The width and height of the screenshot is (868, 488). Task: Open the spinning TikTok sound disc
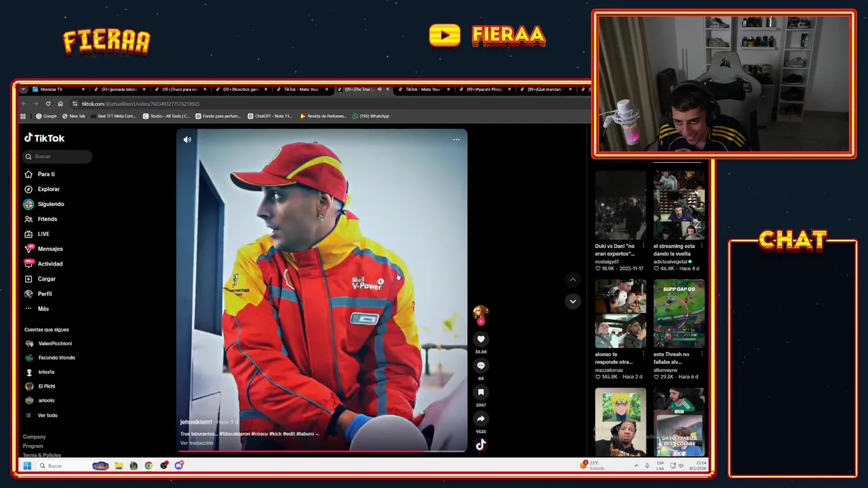[x=481, y=445]
